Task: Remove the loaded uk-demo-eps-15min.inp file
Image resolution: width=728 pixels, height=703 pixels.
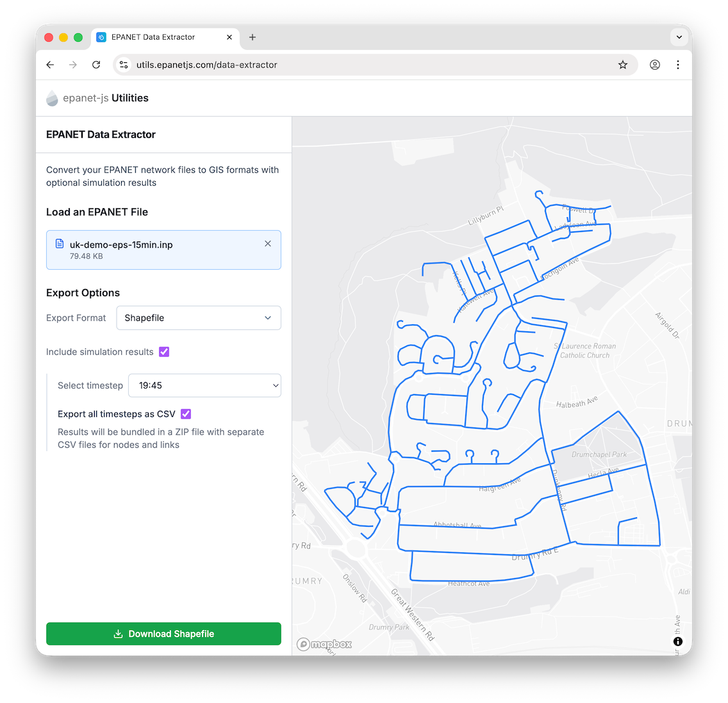Action: click(268, 244)
